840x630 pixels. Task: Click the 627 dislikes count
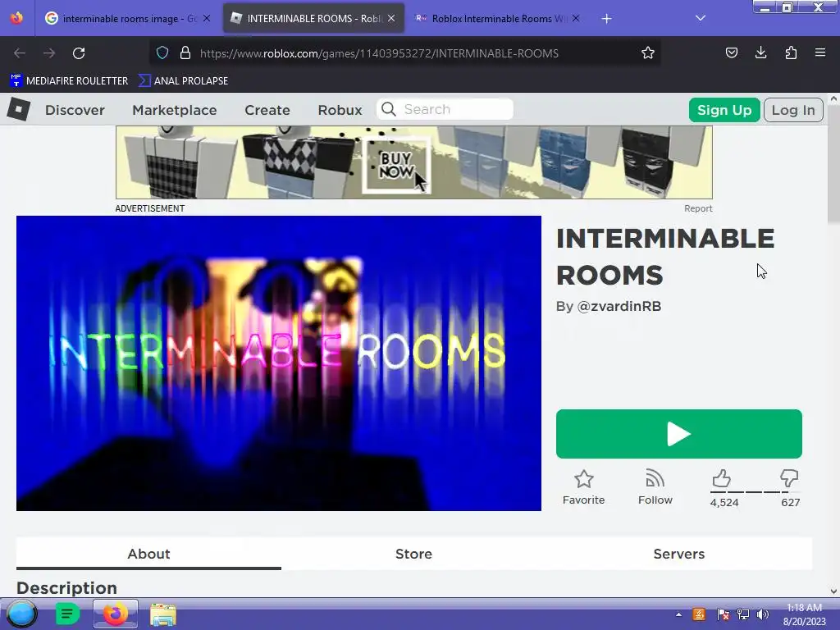click(790, 503)
